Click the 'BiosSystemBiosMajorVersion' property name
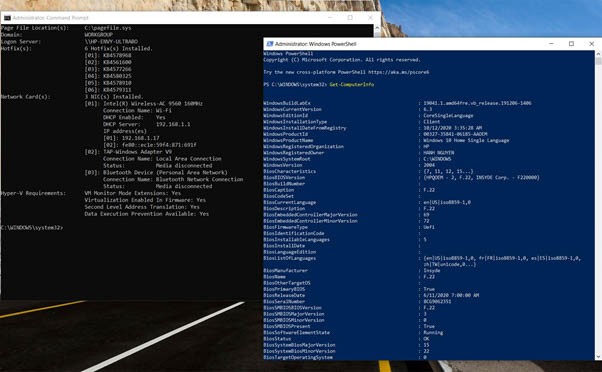The height and width of the screenshot is (372, 602). click(299, 345)
